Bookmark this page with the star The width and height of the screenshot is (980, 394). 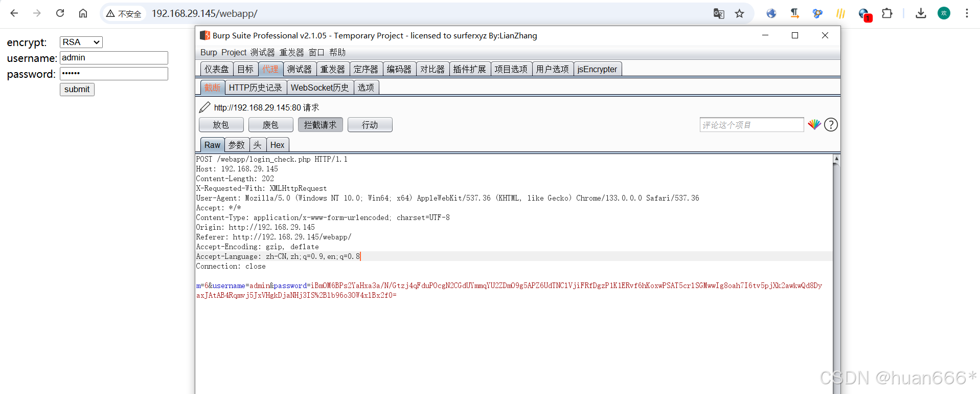[x=739, y=14]
